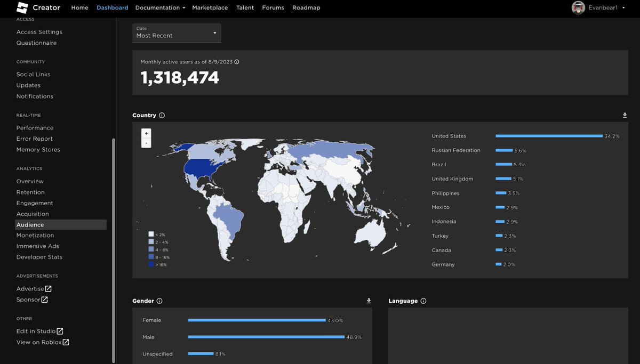Click the Germany country label

443,264
